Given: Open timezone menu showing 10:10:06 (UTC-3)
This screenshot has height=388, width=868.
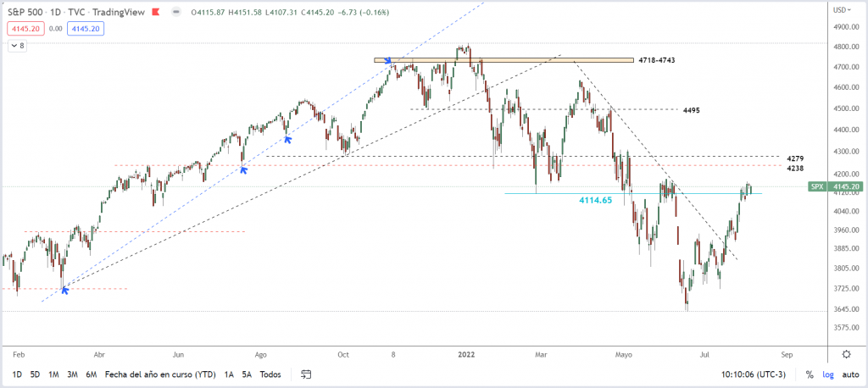Looking at the screenshot, I should coord(753,374).
